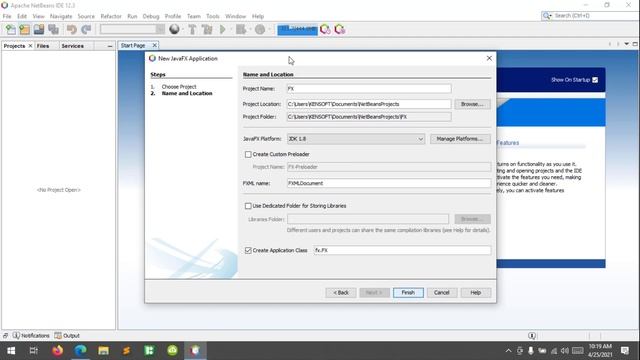The image size is (640, 360).
Task: Click the Profile Project toolbar icon
Action: [260, 29]
